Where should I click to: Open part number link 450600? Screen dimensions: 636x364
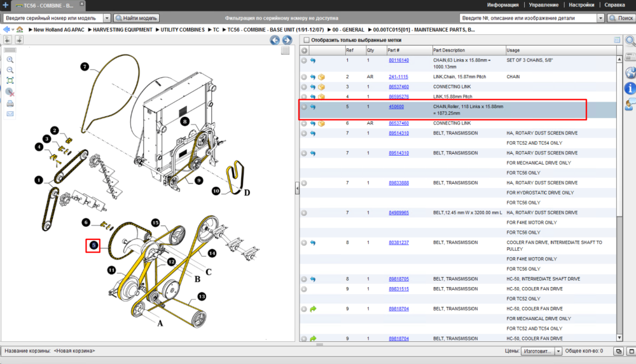[x=396, y=107]
